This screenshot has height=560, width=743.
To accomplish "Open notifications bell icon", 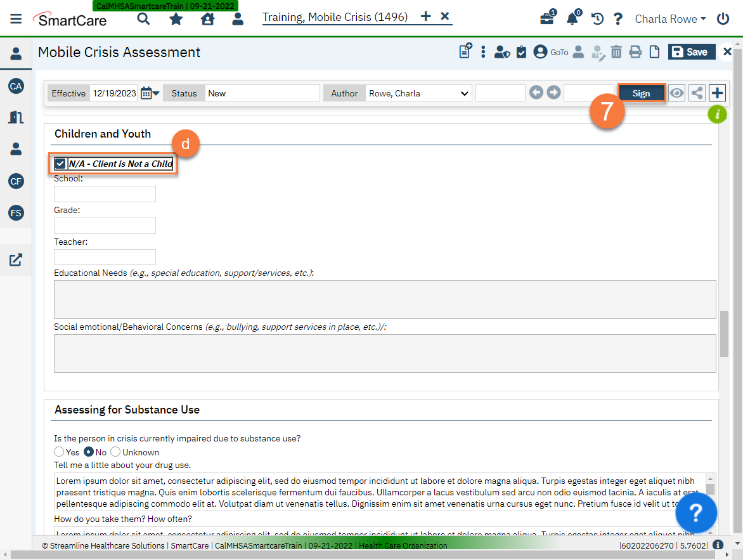I will [x=572, y=19].
